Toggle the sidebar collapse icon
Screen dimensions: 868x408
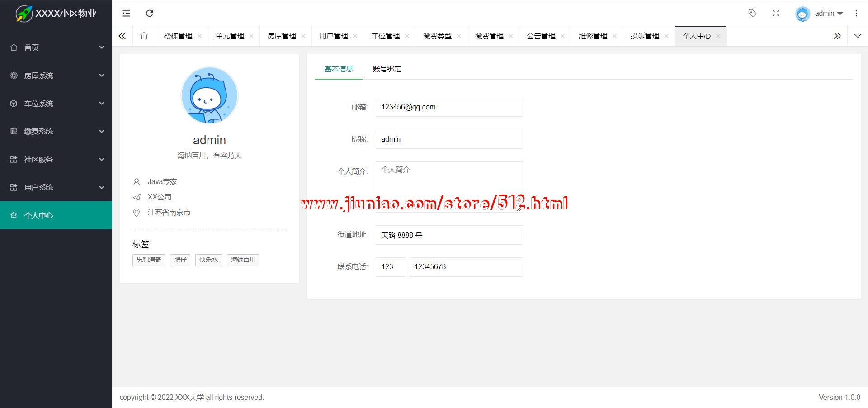click(x=126, y=14)
